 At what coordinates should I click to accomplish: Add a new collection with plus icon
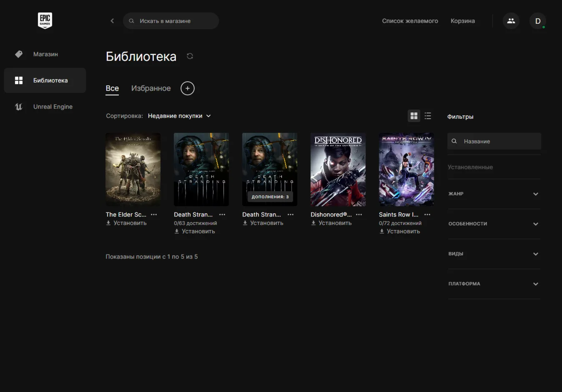tap(188, 88)
